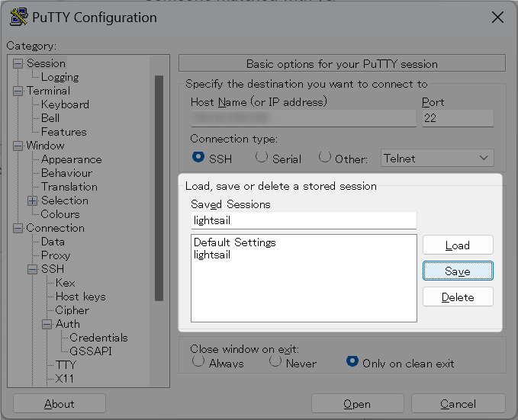Select Serial connection type radio button
This screenshot has height=420, width=518.
pos(262,157)
